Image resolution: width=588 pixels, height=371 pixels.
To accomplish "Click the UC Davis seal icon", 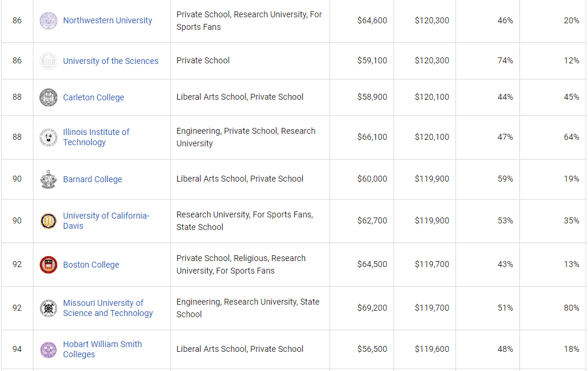I will coord(48,221).
